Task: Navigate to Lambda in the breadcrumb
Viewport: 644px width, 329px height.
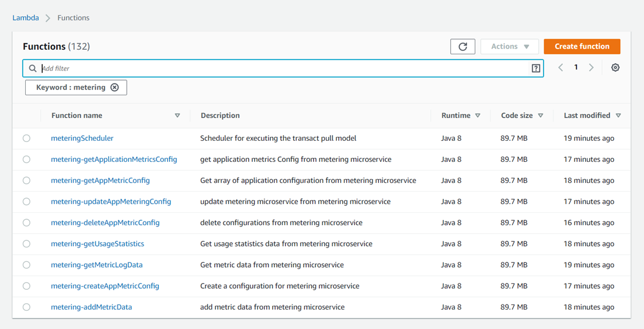Action: 26,18
